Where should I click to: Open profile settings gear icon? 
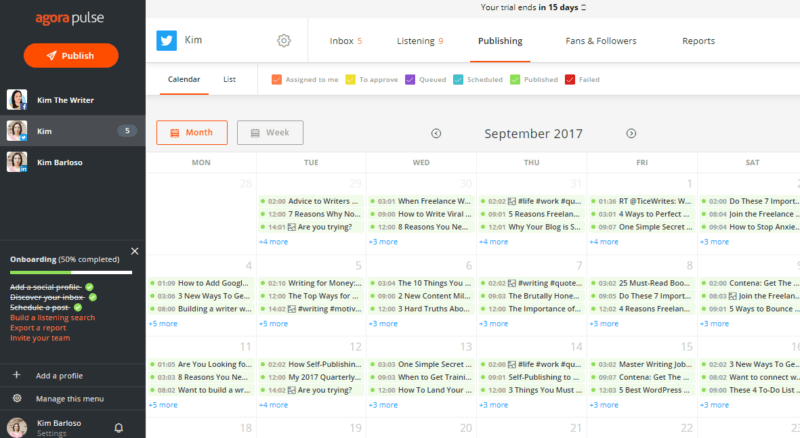coord(284,40)
